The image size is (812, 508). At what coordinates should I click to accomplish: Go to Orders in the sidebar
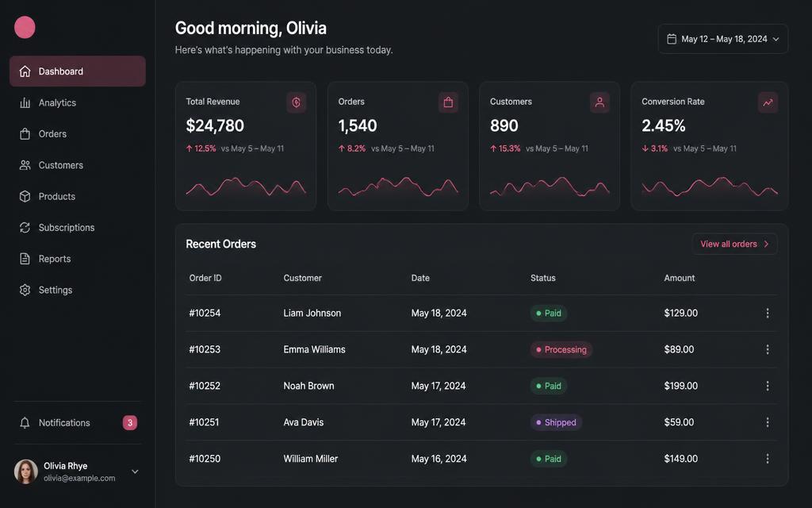78,133
